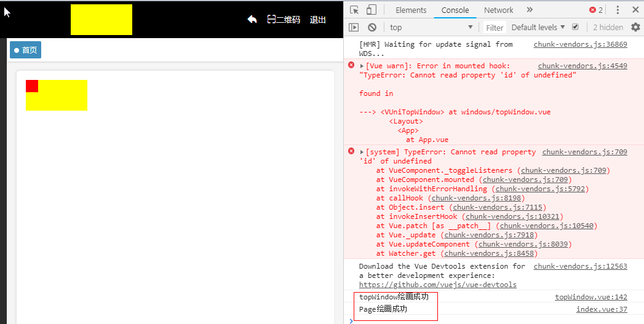The width and height of the screenshot is (644, 324).
Task: Switch to the Network tab
Action: click(x=498, y=10)
